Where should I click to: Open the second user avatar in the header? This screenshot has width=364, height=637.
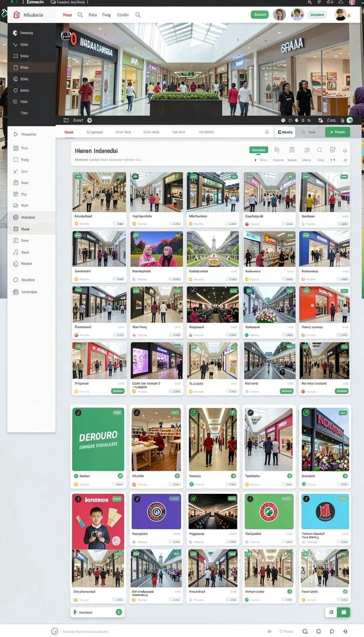tap(297, 15)
